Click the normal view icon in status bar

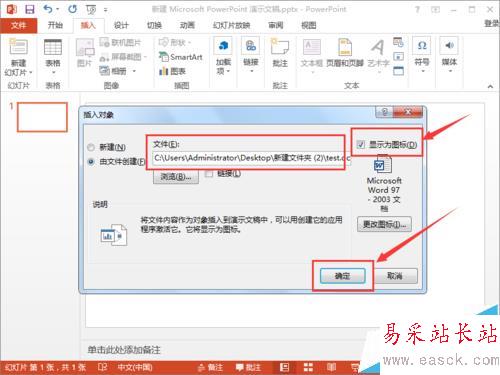point(284,367)
